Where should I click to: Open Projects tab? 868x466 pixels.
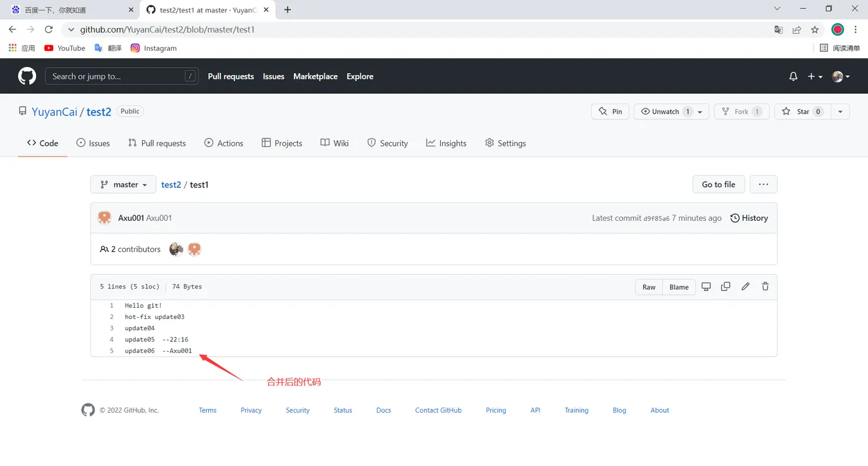pos(282,143)
